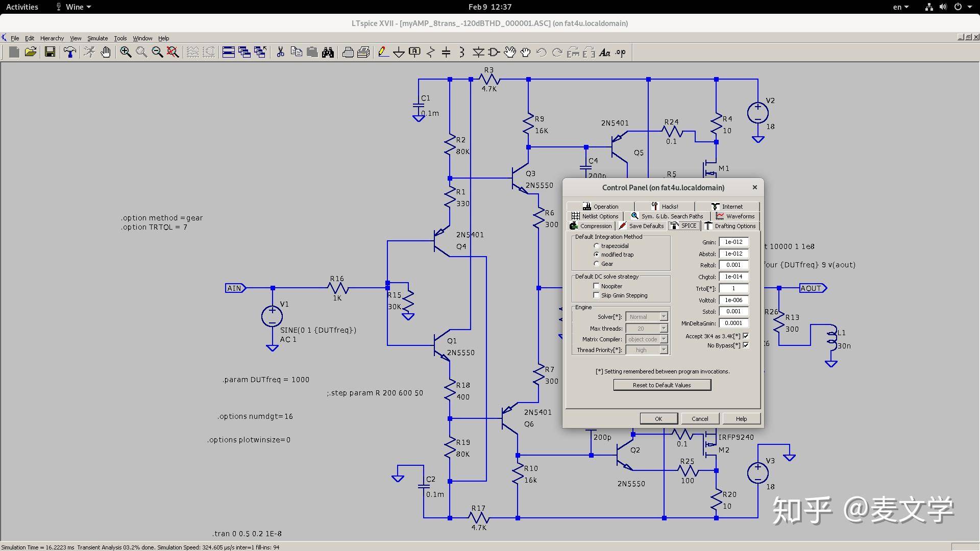The width and height of the screenshot is (980, 551).
Task: Zoom out using magnifier minus icon
Action: point(157,52)
